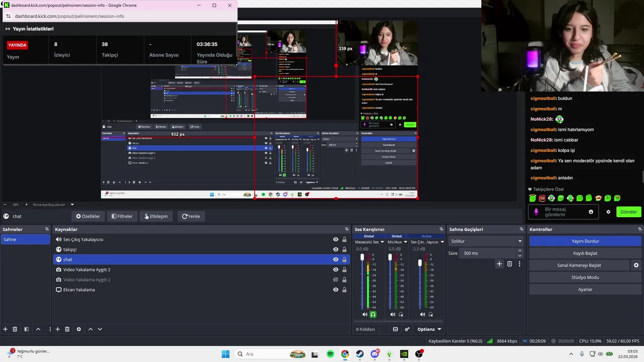644x362 pixels.
Task: Remove selected source with Kaynaklar trash icon
Action: click(67, 329)
